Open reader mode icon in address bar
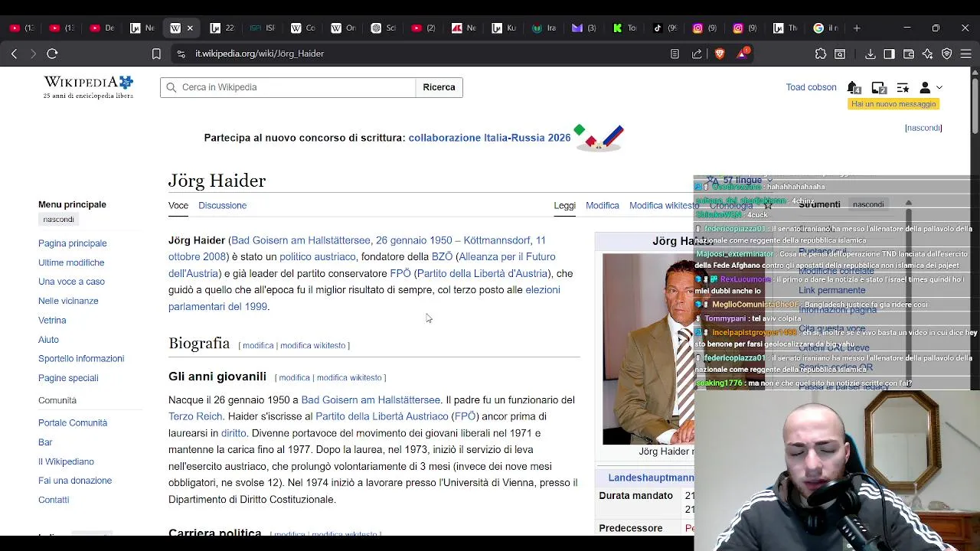The height and width of the screenshot is (551, 980). [675, 54]
